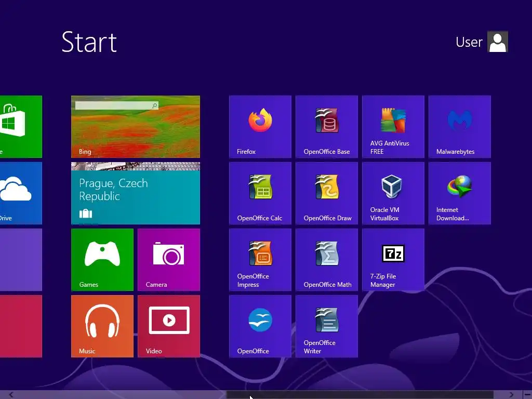Launch Internet Download Manager tile
The height and width of the screenshot is (399, 532).
pos(460,193)
